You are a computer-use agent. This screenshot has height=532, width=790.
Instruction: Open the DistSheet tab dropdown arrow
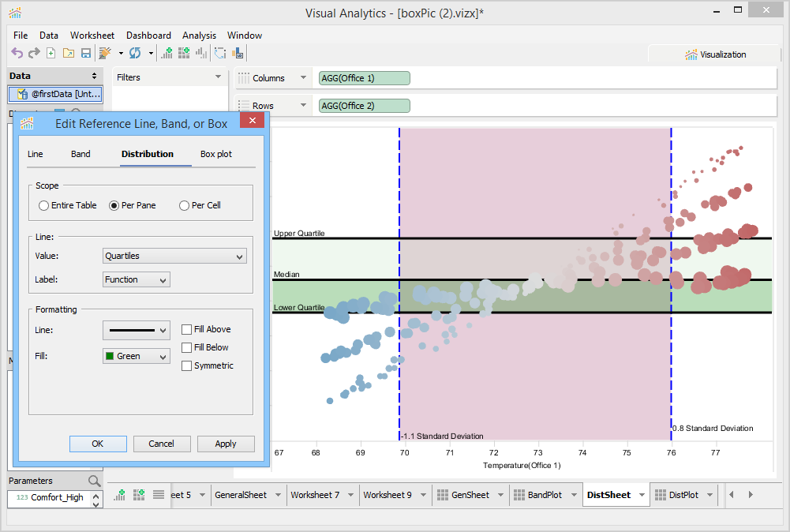click(642, 495)
